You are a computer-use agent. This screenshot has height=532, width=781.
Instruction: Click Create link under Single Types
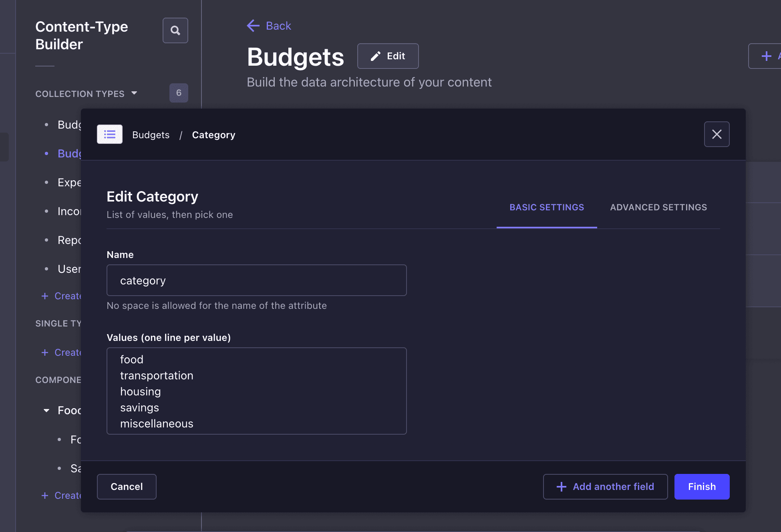[x=62, y=353]
